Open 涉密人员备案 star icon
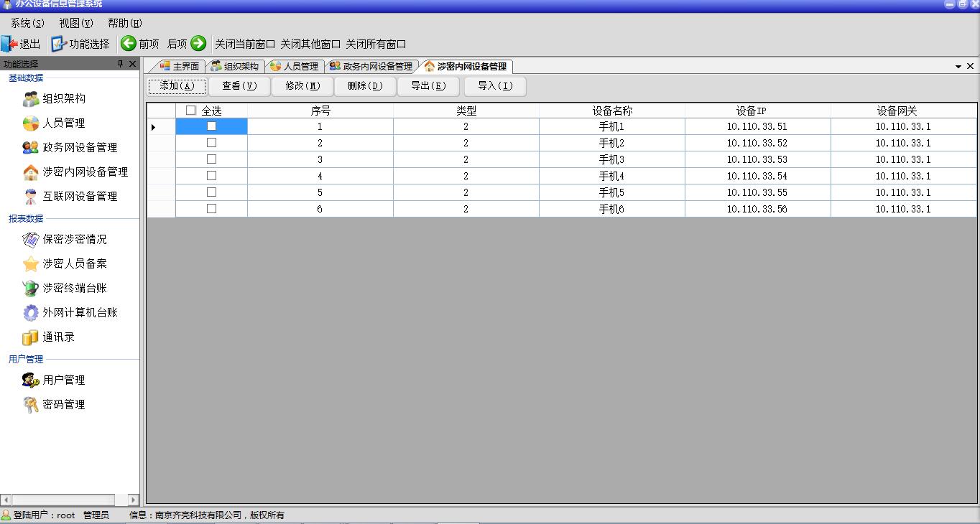Image resolution: width=980 pixels, height=524 pixels. coord(30,264)
